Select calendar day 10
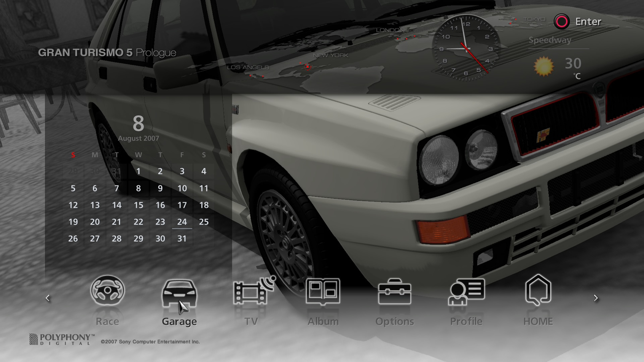Image resolution: width=644 pixels, height=362 pixels. click(182, 189)
